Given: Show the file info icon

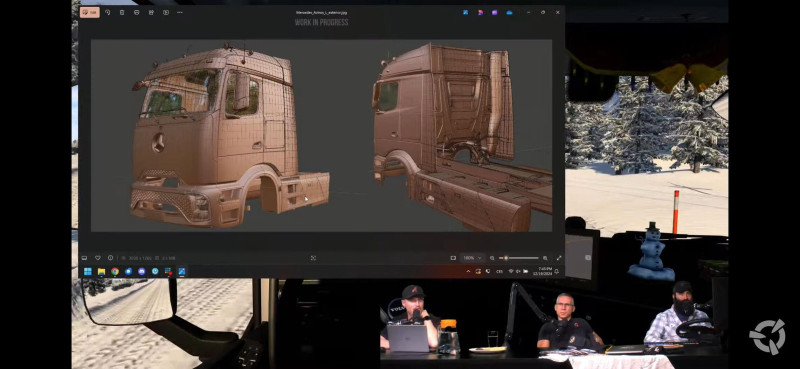Looking at the screenshot, I should [x=110, y=258].
